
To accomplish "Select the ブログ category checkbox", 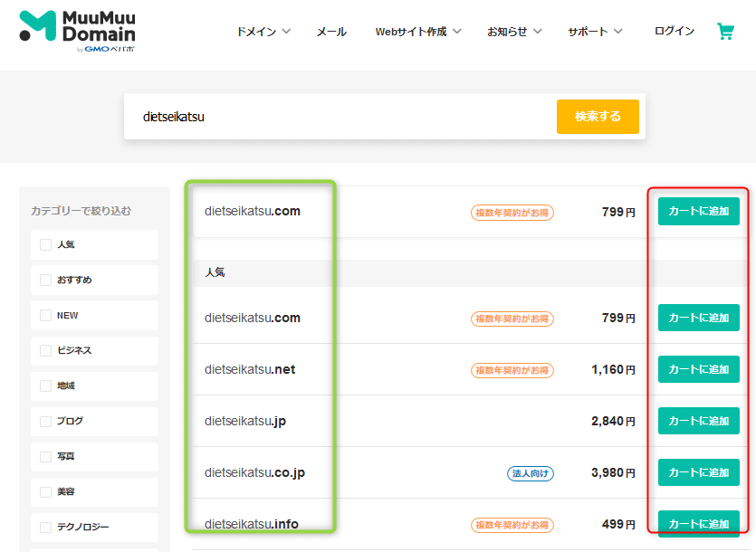I will click(x=46, y=421).
